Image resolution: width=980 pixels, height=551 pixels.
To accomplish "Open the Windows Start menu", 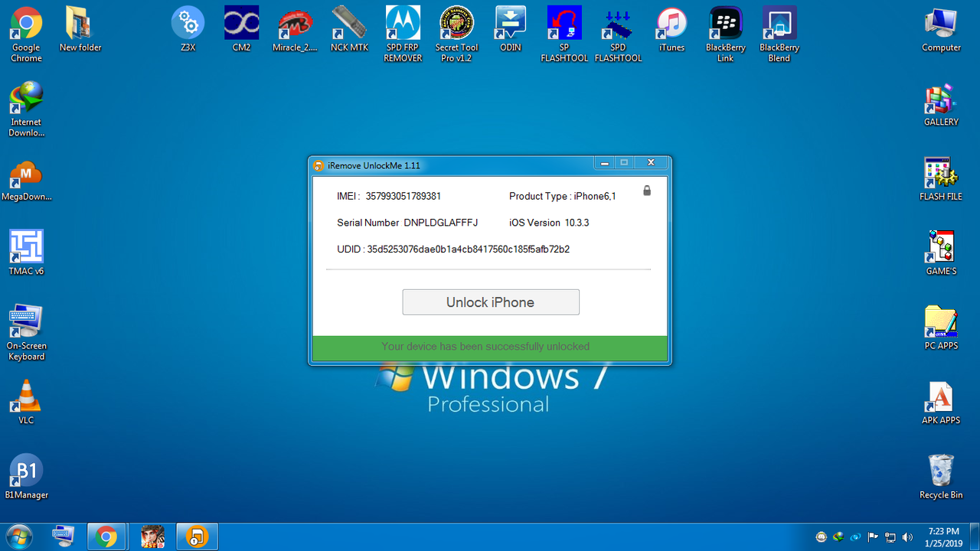I will coord(18,536).
